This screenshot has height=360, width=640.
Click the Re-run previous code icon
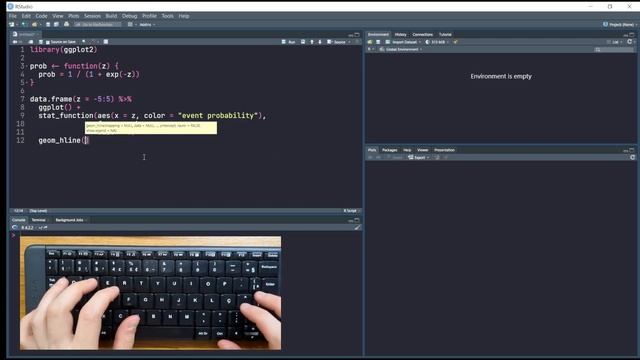coord(303,42)
